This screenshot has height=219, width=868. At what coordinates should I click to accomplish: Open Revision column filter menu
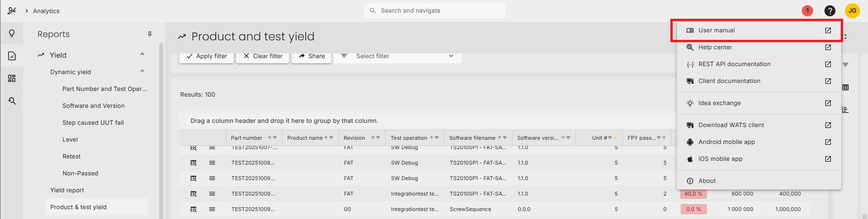pyautogui.click(x=378, y=138)
